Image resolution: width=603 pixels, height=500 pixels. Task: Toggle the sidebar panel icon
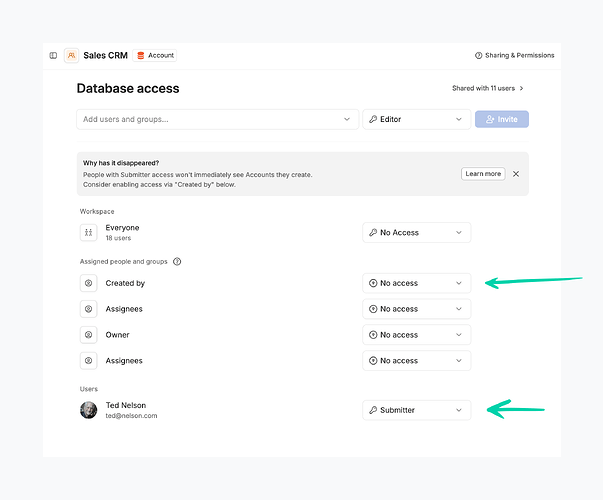(53, 56)
